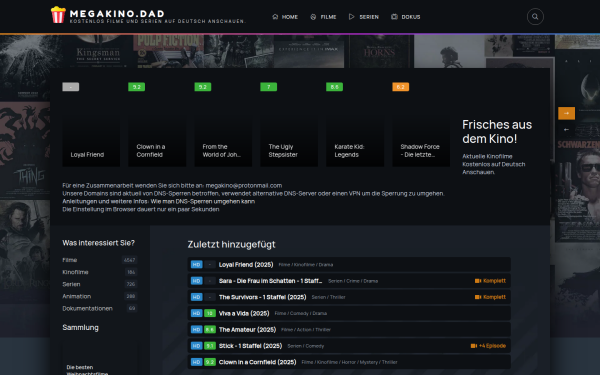Click the 8.6 rating badge on The Amateur row
600x375 pixels.
coord(210,329)
